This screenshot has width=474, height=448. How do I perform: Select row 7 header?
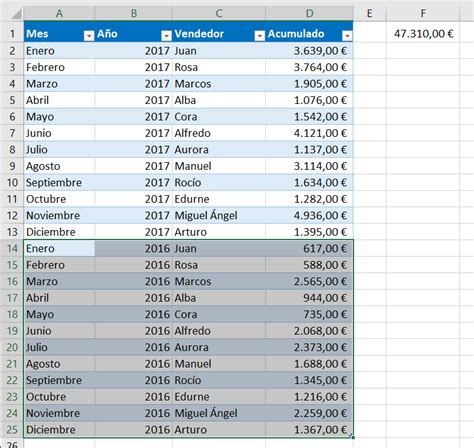pyautogui.click(x=12, y=133)
